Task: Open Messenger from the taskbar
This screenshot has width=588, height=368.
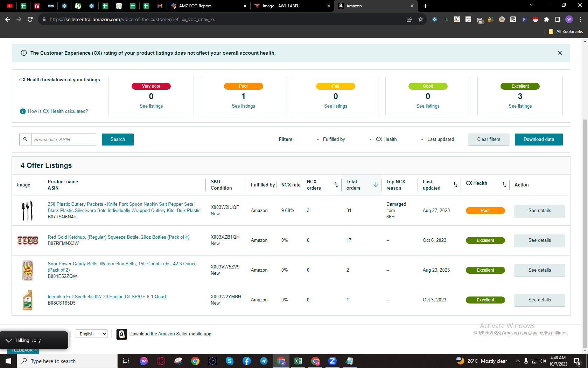Action: coord(144,361)
